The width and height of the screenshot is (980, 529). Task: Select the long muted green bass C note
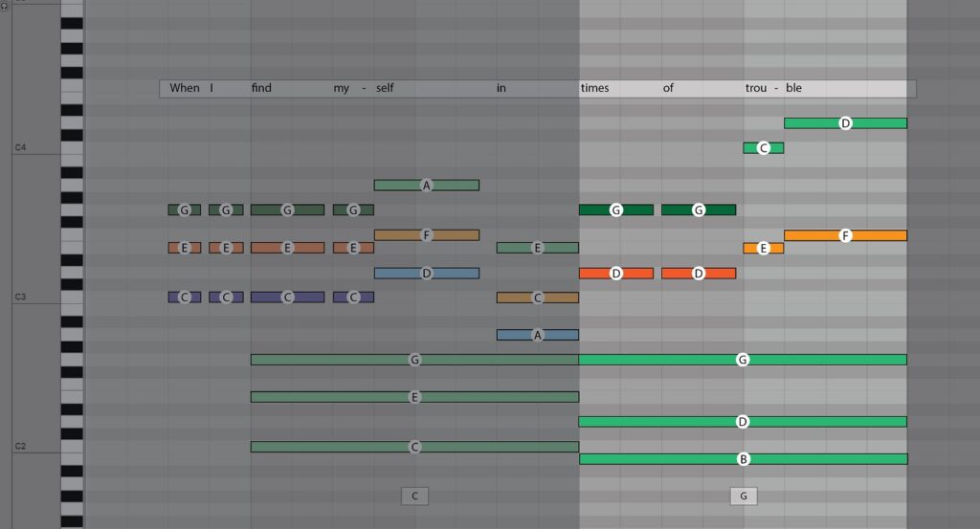414,447
